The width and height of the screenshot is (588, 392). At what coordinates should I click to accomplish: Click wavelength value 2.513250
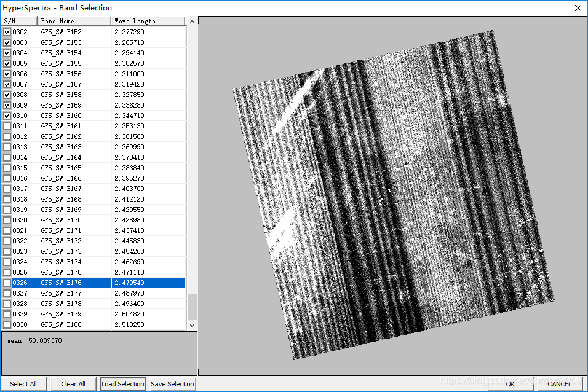tap(129, 324)
